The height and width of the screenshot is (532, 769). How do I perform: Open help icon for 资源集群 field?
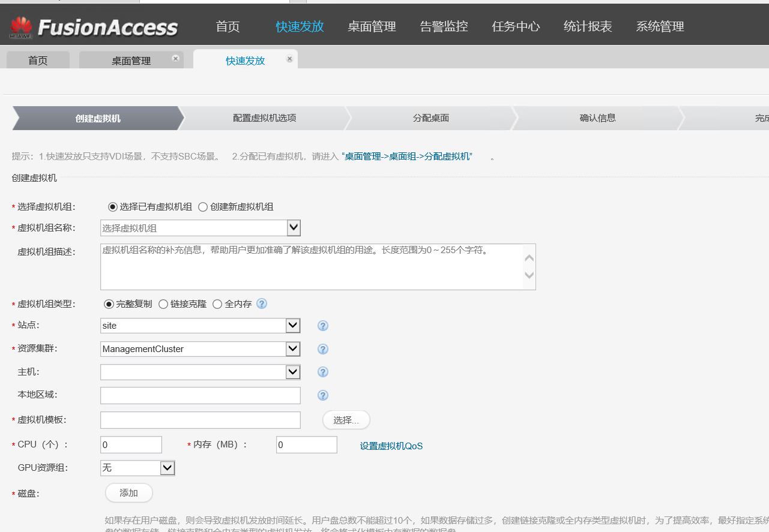(x=323, y=349)
